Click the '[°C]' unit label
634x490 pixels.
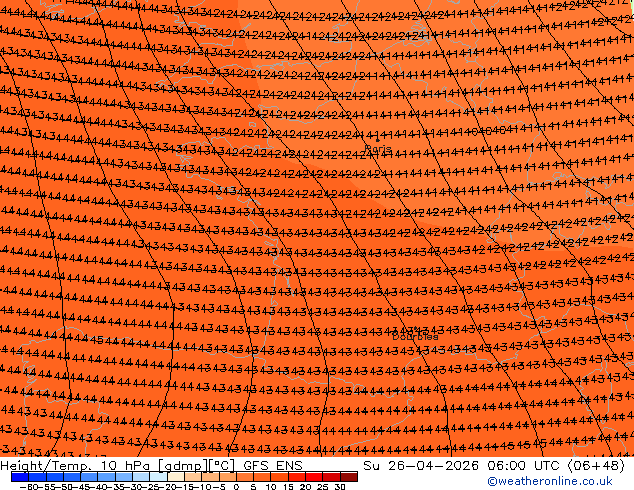tap(222, 466)
